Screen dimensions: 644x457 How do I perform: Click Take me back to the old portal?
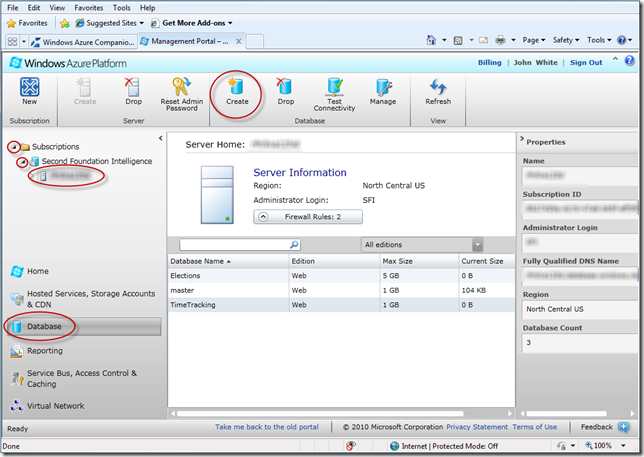[x=267, y=427]
